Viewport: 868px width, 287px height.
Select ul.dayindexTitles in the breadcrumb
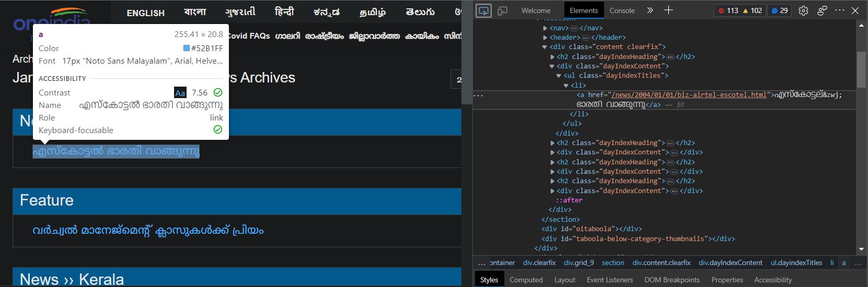point(796,263)
